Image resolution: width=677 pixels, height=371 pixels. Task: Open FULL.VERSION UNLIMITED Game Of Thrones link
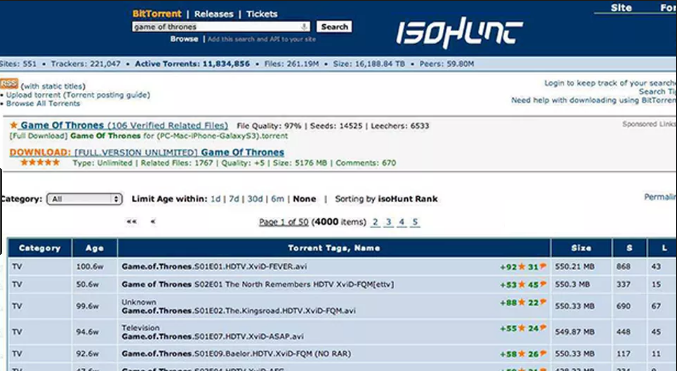tap(179, 152)
